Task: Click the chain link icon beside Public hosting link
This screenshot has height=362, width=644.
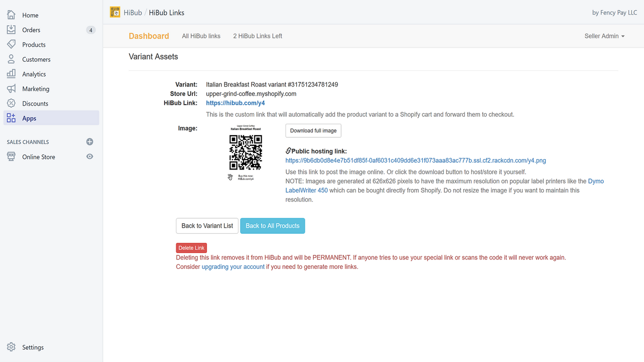Action: [x=288, y=151]
